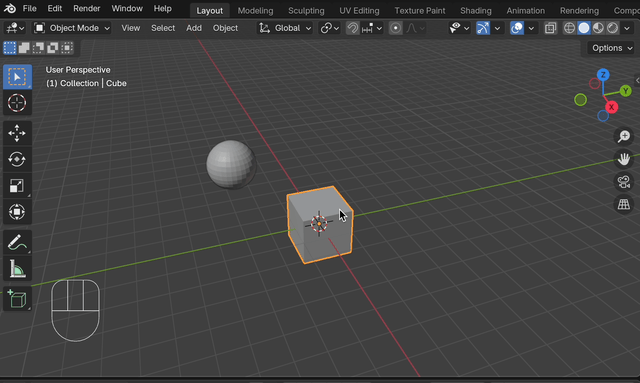This screenshot has width=640, height=383.
Task: Open the editor type selector dropdown
Action: (x=15, y=28)
